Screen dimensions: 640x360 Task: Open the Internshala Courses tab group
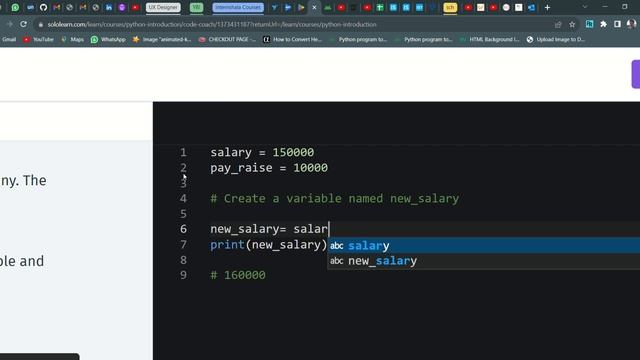pos(238,7)
